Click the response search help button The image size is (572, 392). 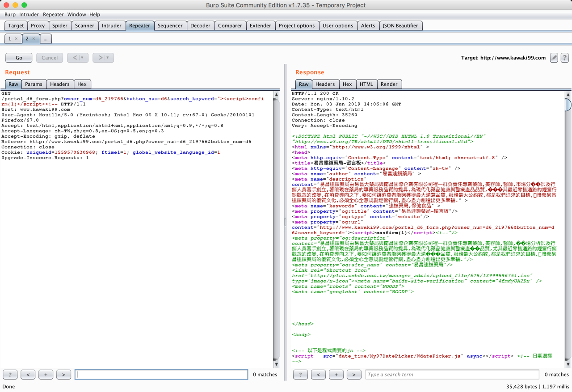coord(300,375)
